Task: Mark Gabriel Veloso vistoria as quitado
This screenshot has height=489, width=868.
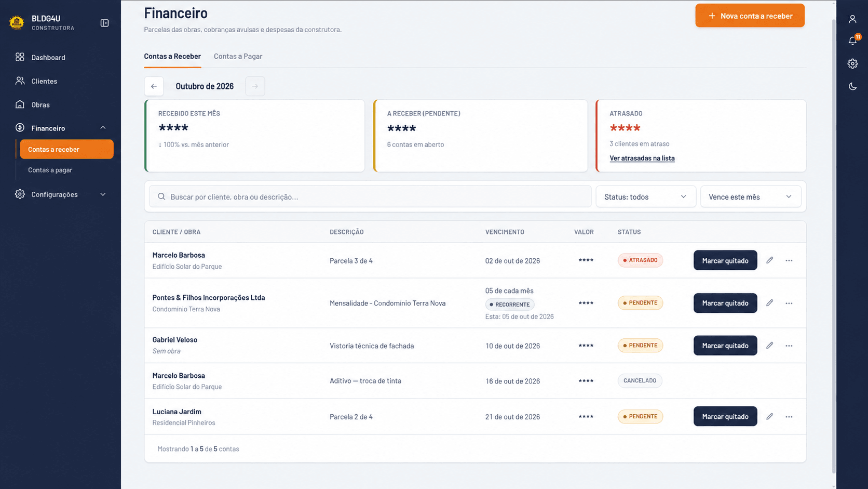Action: [725, 346]
